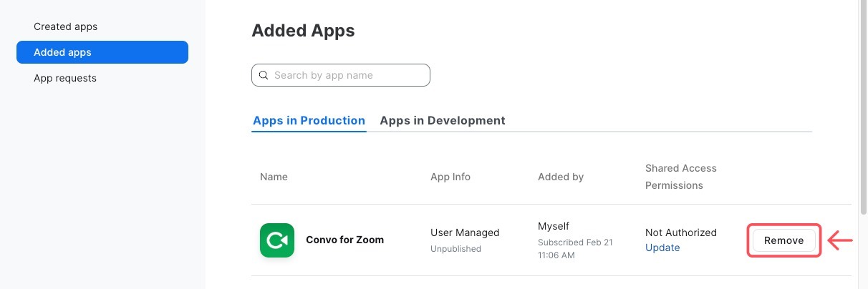This screenshot has height=289, width=868.
Task: Focus the Search by app name field
Action: coord(347,75)
